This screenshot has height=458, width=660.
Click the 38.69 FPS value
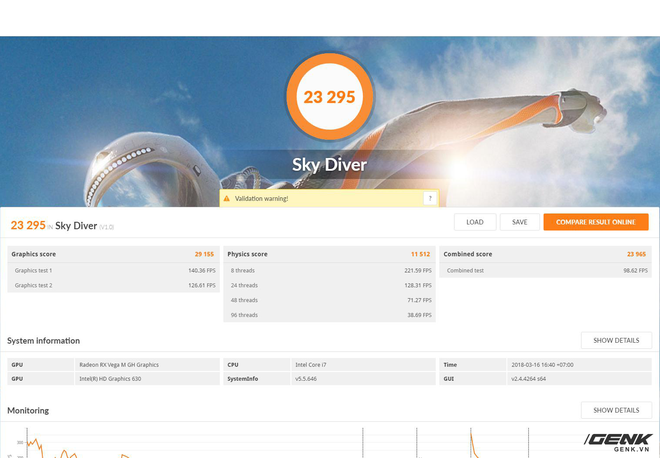coord(419,315)
